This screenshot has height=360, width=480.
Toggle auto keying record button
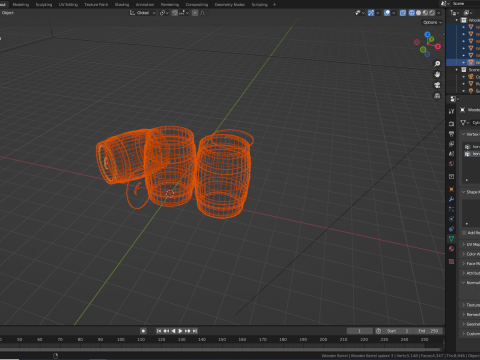click(143, 331)
